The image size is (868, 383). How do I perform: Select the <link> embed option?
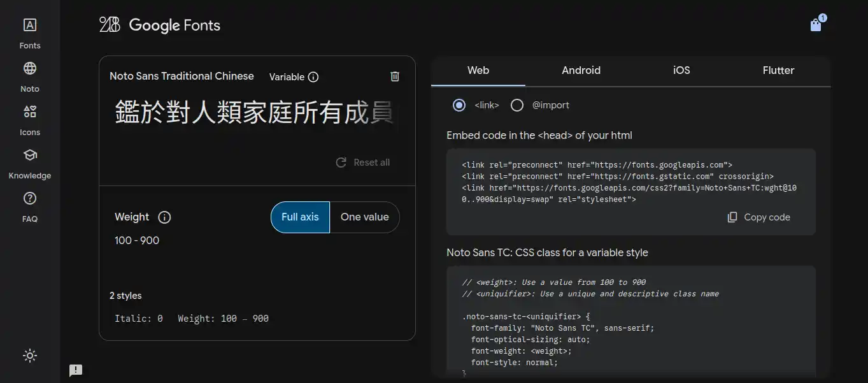point(459,105)
